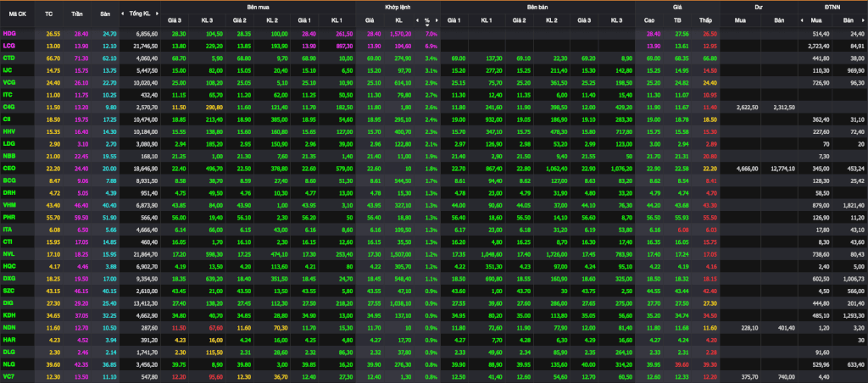Open DXG stock symbol
The image size is (868, 383).
point(9,278)
